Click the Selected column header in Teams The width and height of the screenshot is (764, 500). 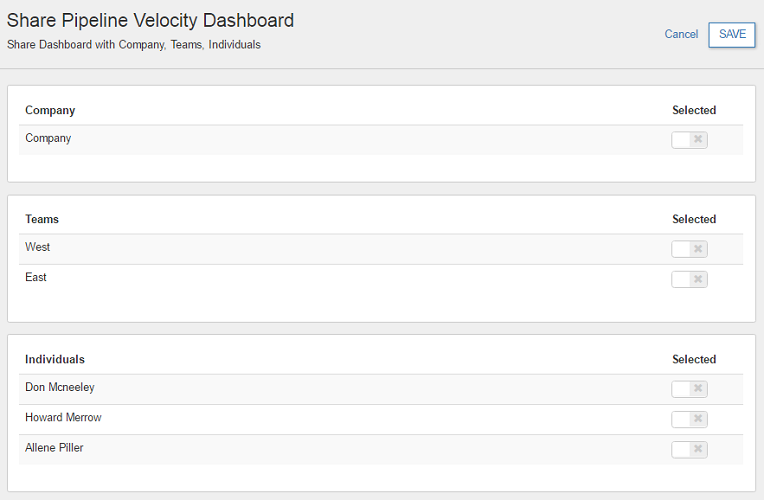click(x=694, y=219)
